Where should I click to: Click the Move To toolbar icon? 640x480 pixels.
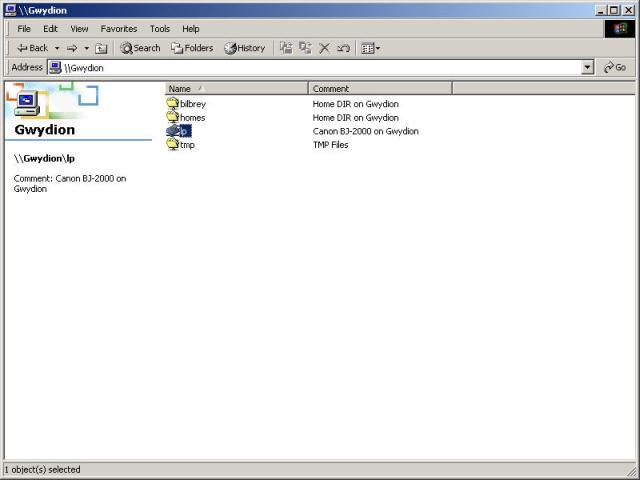(286, 48)
